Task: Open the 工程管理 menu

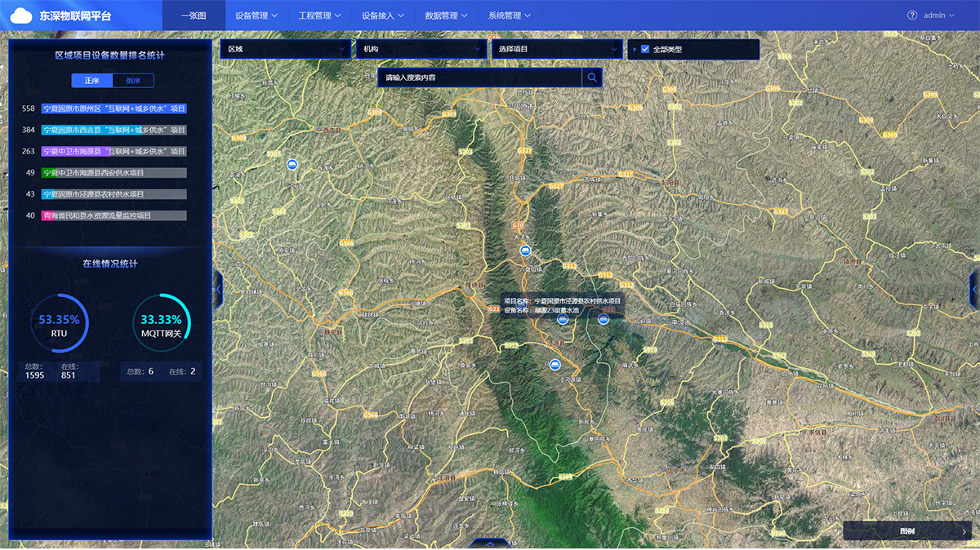Action: [320, 16]
